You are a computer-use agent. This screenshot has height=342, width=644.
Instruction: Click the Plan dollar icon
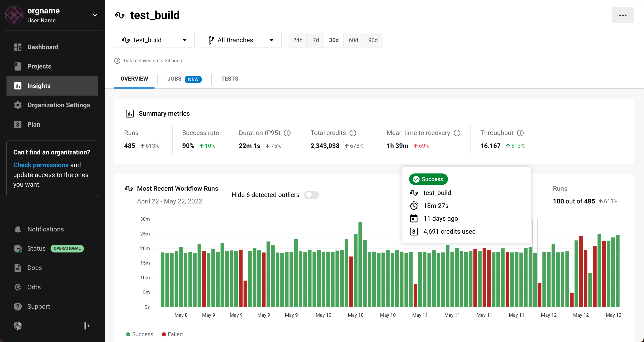click(x=18, y=124)
